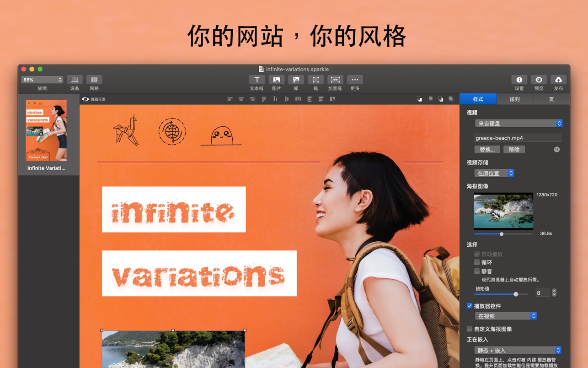This screenshot has height=368, width=588.
Task: Enable the 循环 loop checkbox
Action: tap(477, 263)
